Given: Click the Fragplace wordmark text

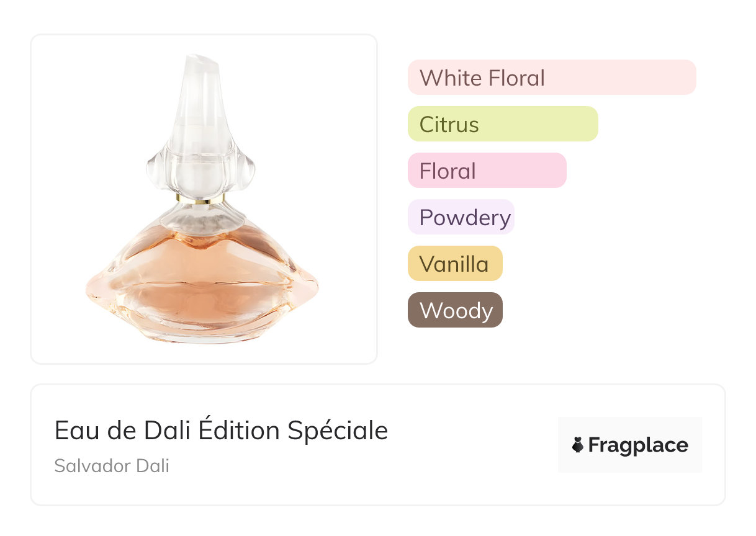Looking at the screenshot, I should 638,445.
